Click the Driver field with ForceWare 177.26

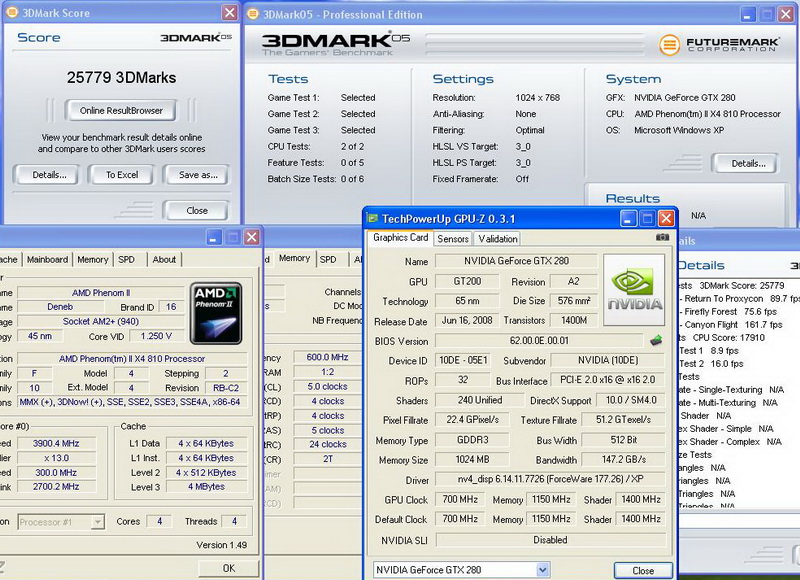[551, 480]
